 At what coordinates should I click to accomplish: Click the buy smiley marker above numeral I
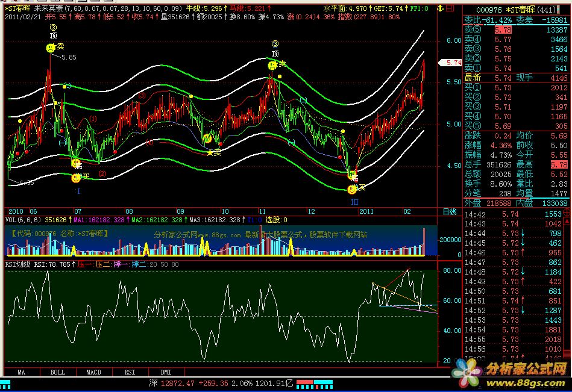pos(76,178)
